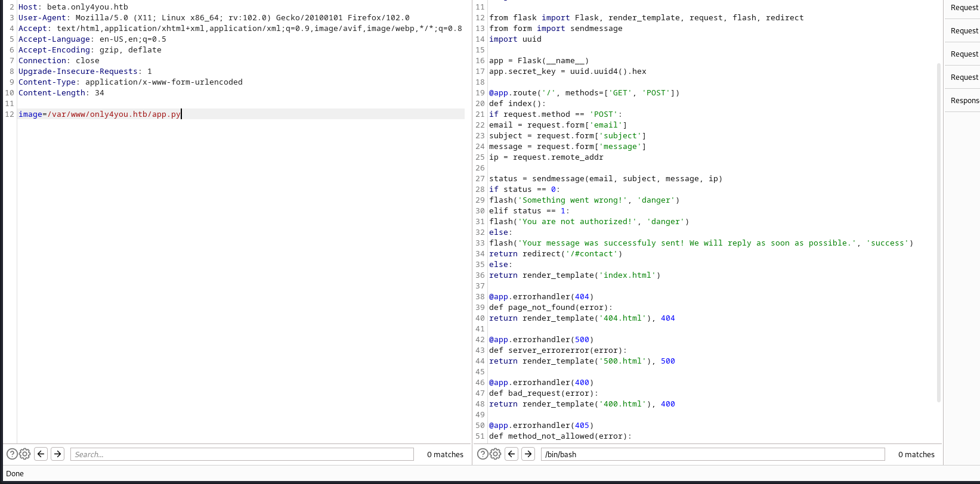Focus the request pane Search field
Image resolution: width=980 pixels, height=484 pixels.
click(242, 454)
